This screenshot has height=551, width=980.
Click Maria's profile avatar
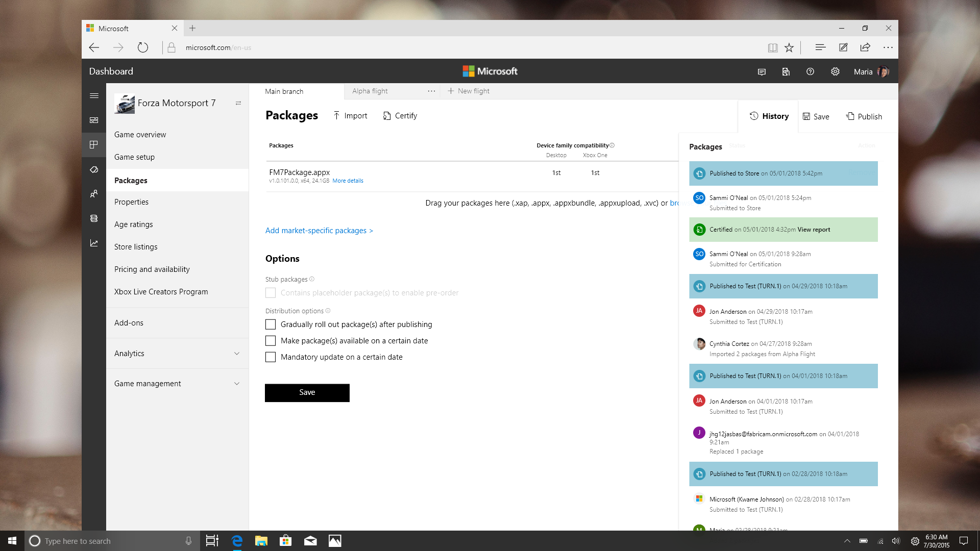883,71
